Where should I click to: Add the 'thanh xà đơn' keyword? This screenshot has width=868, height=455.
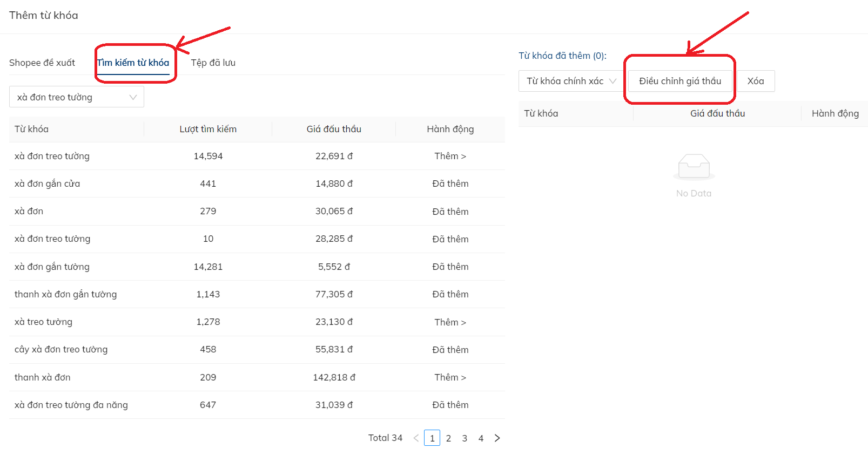tap(450, 377)
